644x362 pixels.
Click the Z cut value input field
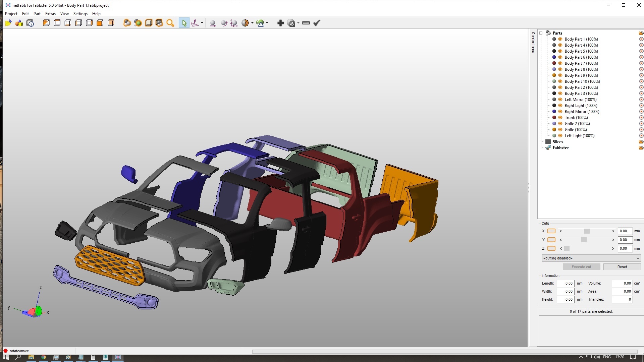(625, 249)
